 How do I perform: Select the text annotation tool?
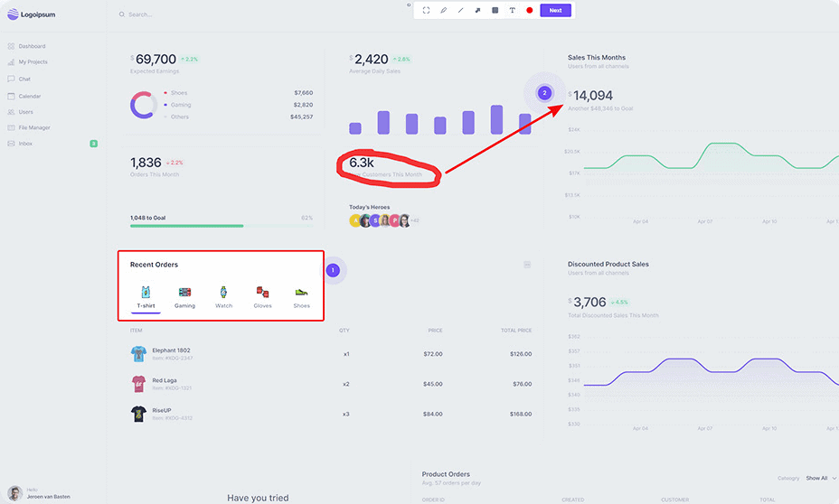point(512,11)
